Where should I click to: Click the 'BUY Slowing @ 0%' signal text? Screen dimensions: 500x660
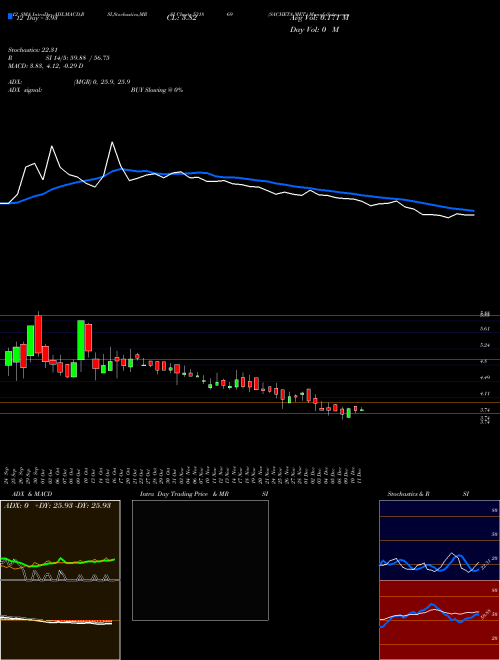coord(157,90)
